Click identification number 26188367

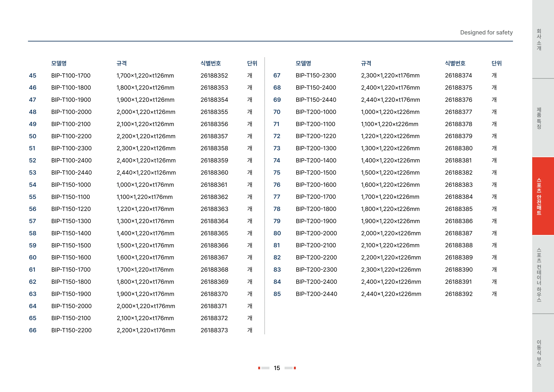214,258
